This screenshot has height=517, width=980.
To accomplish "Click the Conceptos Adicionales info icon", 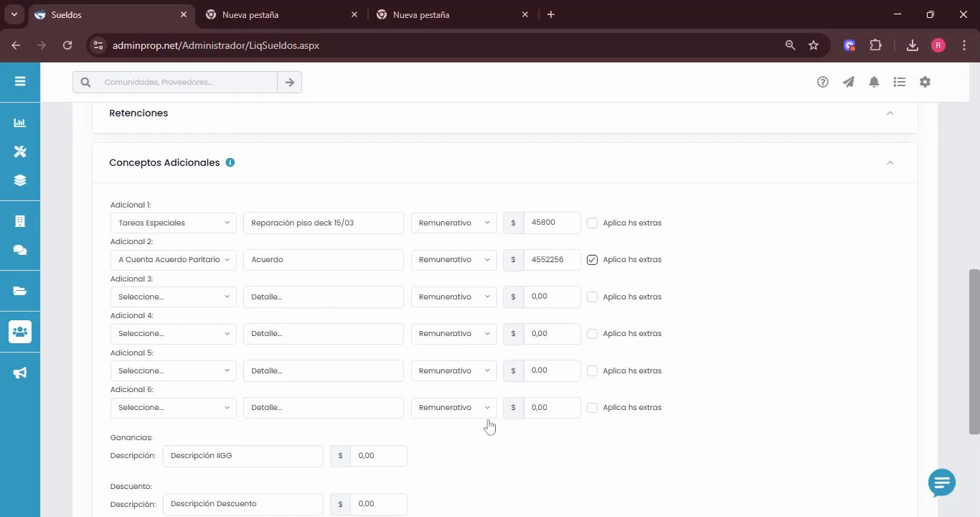I will coord(230,162).
